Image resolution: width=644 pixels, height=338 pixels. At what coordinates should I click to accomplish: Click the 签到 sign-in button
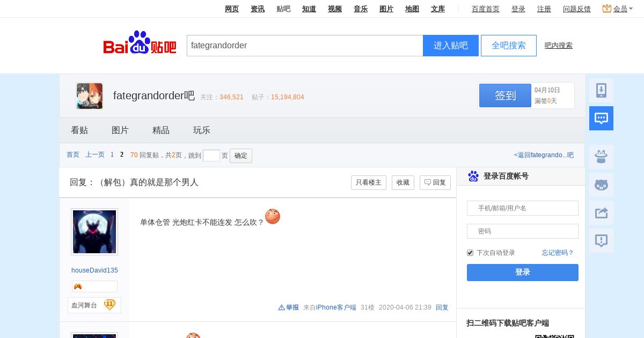click(x=505, y=95)
